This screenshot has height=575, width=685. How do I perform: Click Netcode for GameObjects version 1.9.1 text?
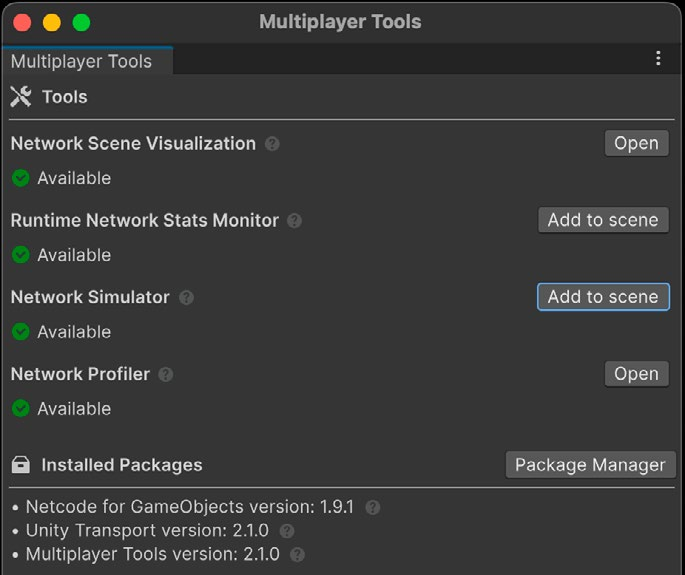[190, 507]
